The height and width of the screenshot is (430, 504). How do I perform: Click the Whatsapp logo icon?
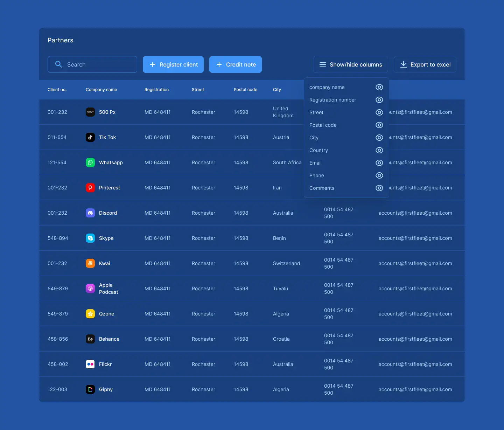click(x=90, y=162)
